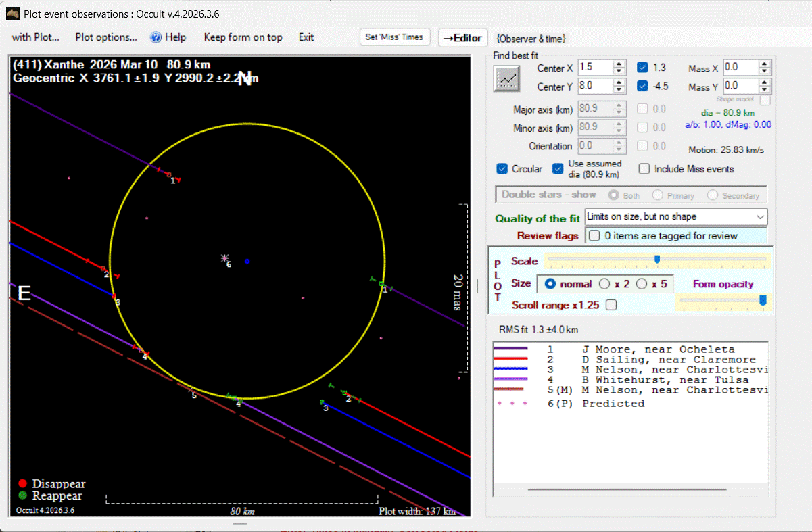Click the Exit menu item
The height and width of the screenshot is (532, 812).
pyautogui.click(x=306, y=37)
